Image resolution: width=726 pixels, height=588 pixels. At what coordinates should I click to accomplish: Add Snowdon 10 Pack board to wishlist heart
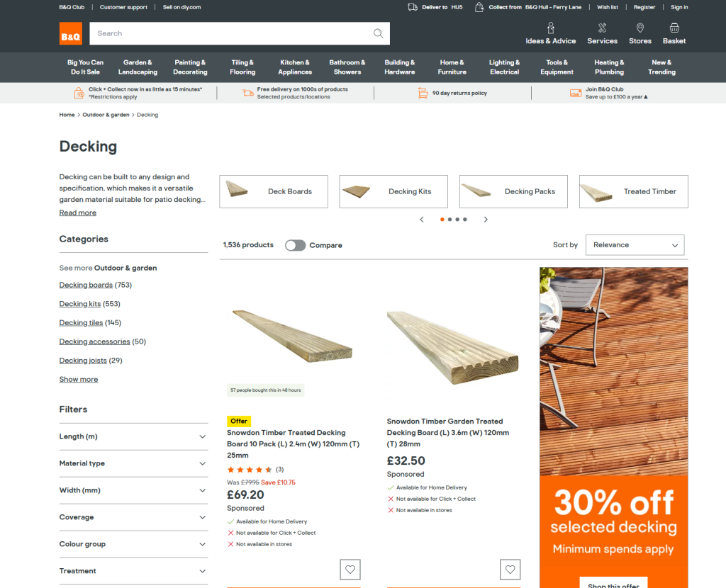coord(350,570)
